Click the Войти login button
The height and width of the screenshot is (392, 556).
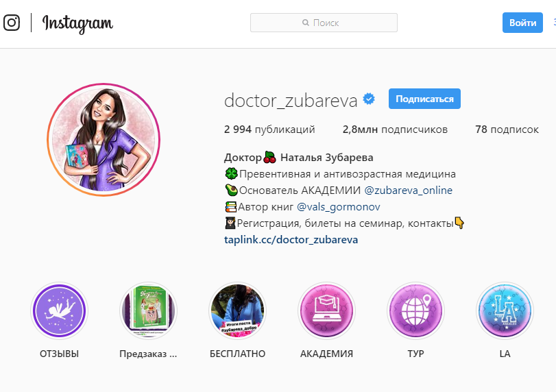pos(522,23)
